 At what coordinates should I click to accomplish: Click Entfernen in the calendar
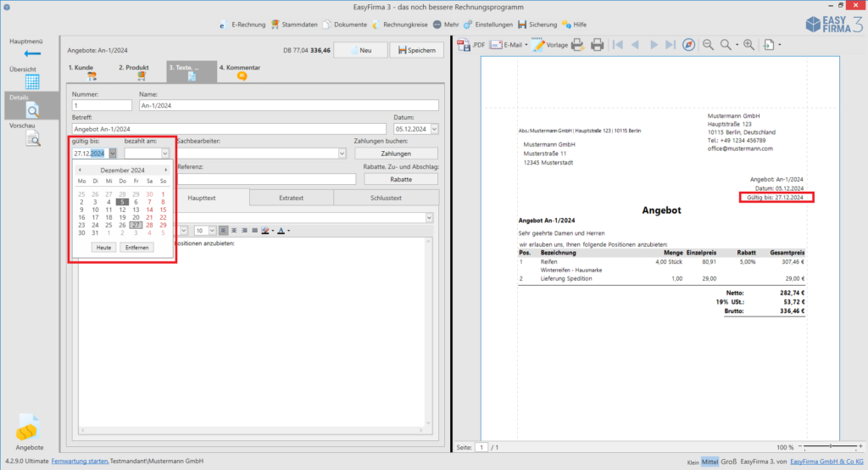click(136, 247)
